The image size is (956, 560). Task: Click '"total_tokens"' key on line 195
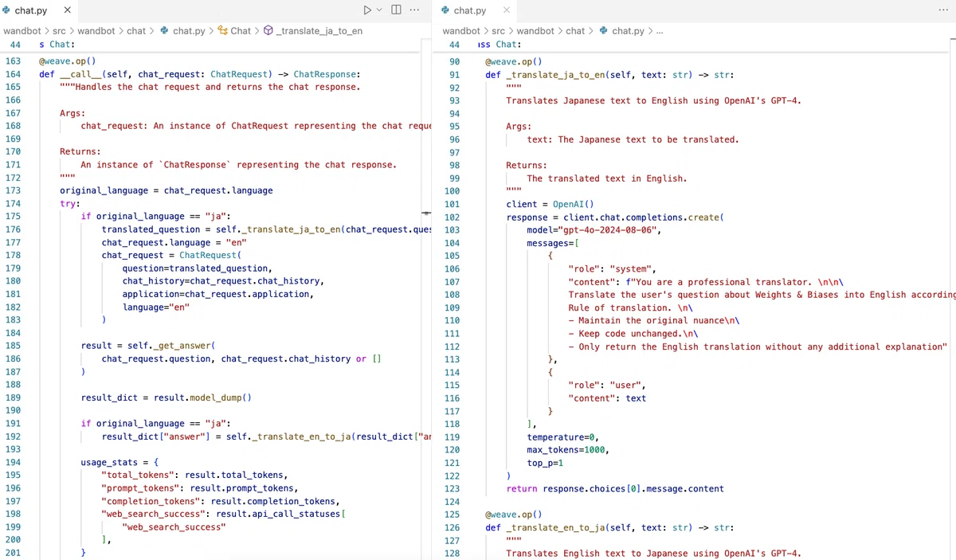click(x=138, y=475)
